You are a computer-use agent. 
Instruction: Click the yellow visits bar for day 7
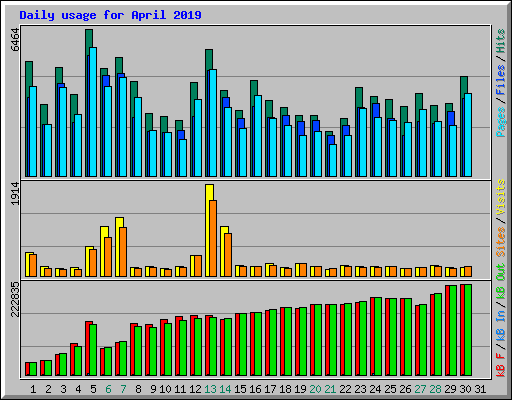click(x=118, y=247)
